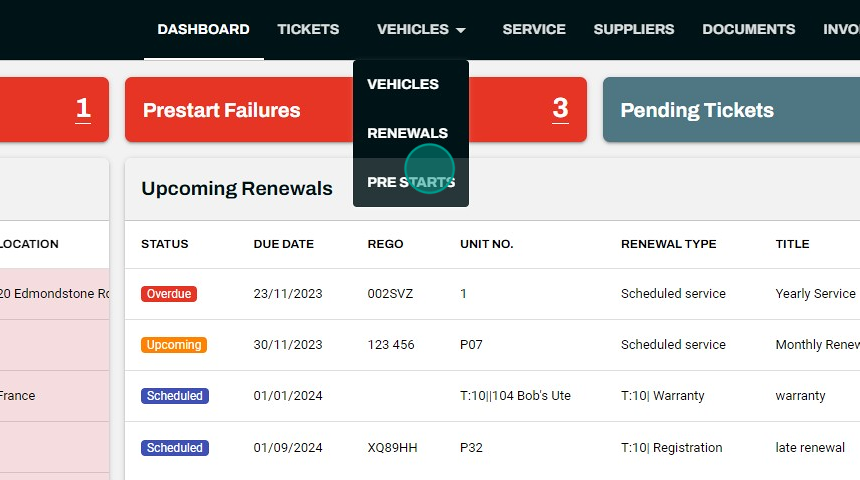Viewport: 860px width, 480px height.
Task: Select Pre Starts from Vehicles menu
Action: click(x=411, y=182)
